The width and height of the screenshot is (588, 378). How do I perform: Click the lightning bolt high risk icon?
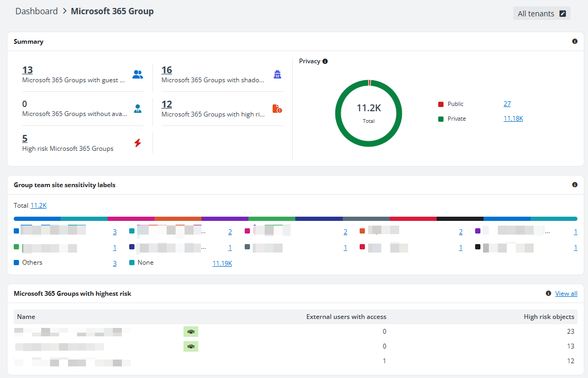pyautogui.click(x=137, y=141)
